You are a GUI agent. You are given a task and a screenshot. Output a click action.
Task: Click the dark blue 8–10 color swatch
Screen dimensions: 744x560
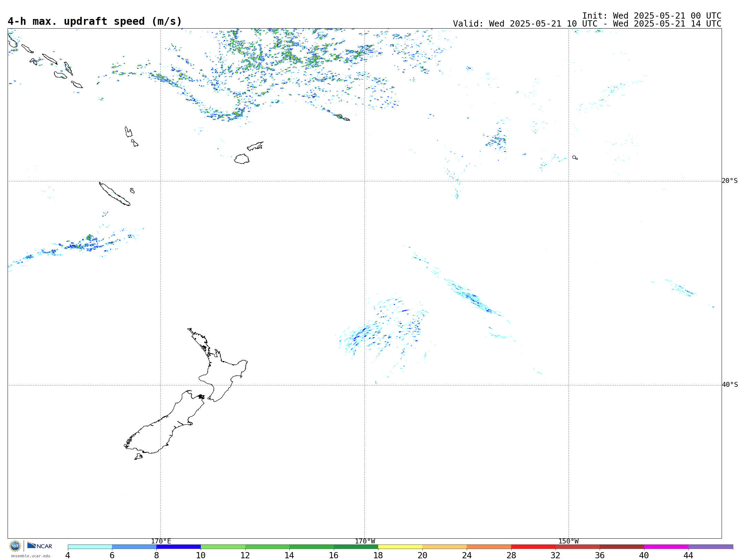tap(178, 547)
